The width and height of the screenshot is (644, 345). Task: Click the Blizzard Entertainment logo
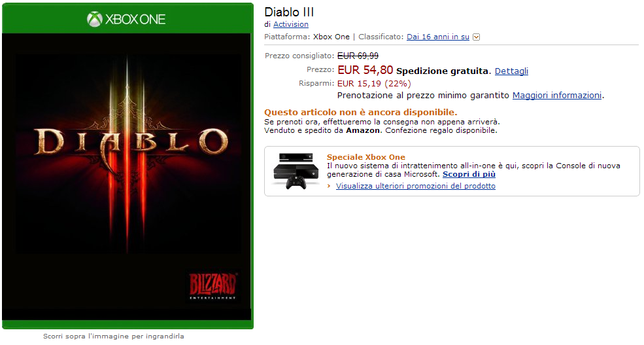pos(212,286)
